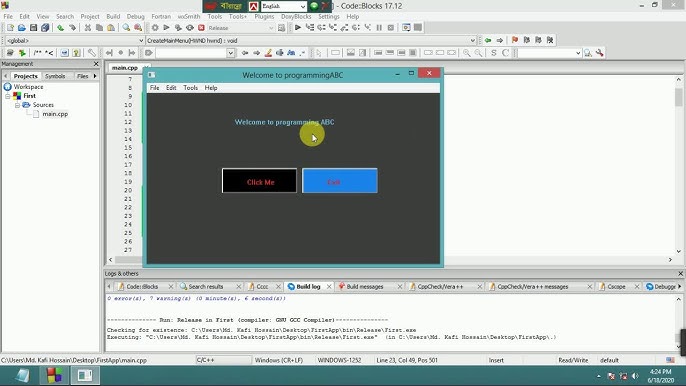Select main.cpp in the project tree
This screenshot has width=686, height=386.
[55, 114]
